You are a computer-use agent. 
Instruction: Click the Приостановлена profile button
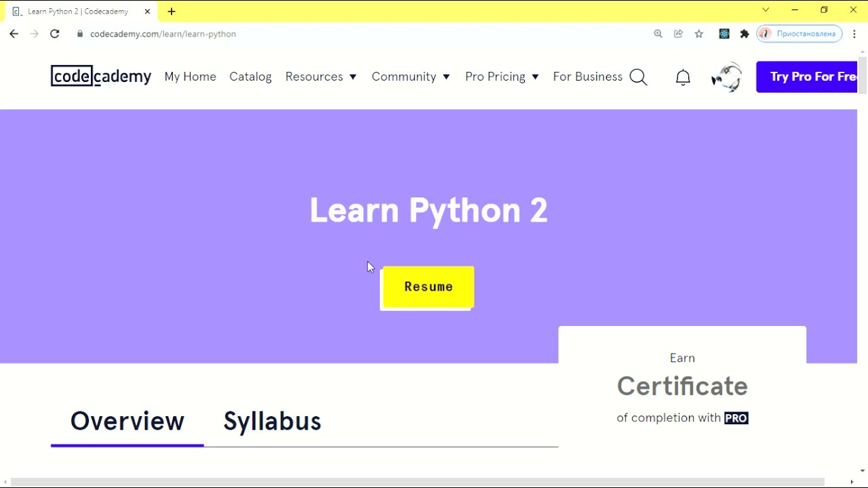(799, 34)
